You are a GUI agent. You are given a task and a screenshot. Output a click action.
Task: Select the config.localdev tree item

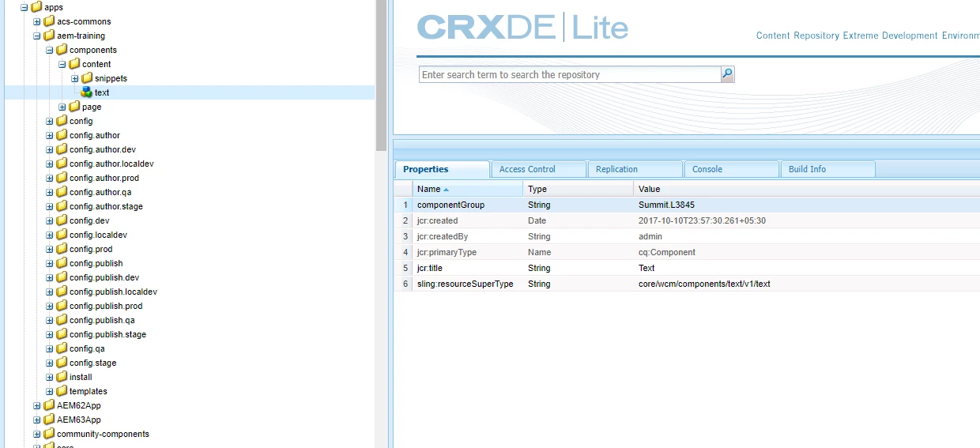point(98,235)
